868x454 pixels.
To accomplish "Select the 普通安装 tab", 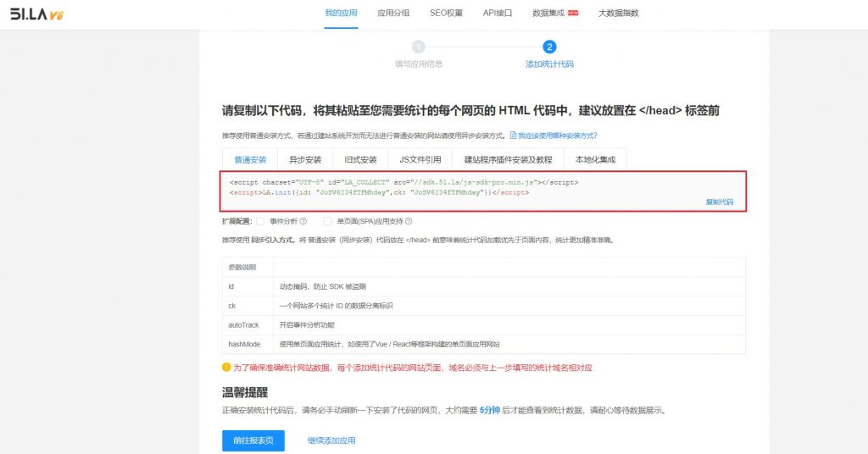I will (250, 160).
